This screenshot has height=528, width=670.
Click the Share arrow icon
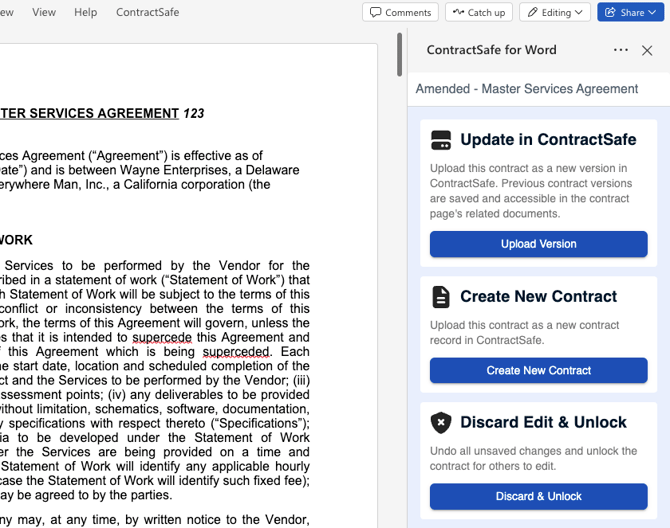click(x=610, y=12)
